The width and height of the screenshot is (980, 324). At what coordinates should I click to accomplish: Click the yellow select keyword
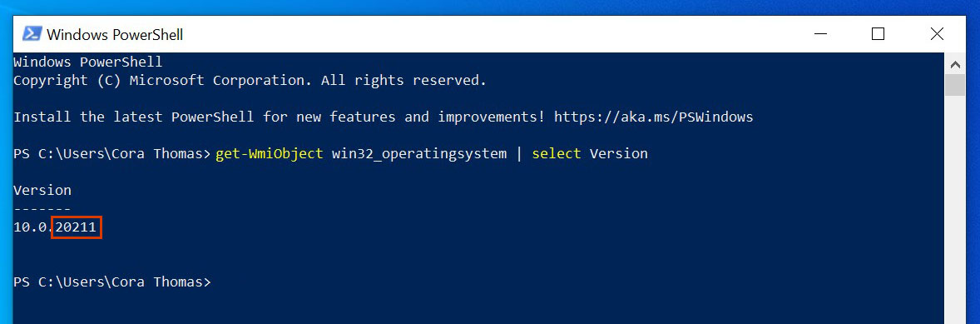tap(557, 153)
